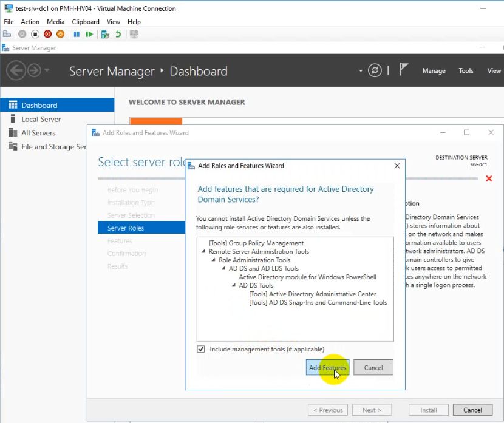The height and width of the screenshot is (423, 504).
Task: Open the View menu in Server Manager header
Action: (494, 70)
